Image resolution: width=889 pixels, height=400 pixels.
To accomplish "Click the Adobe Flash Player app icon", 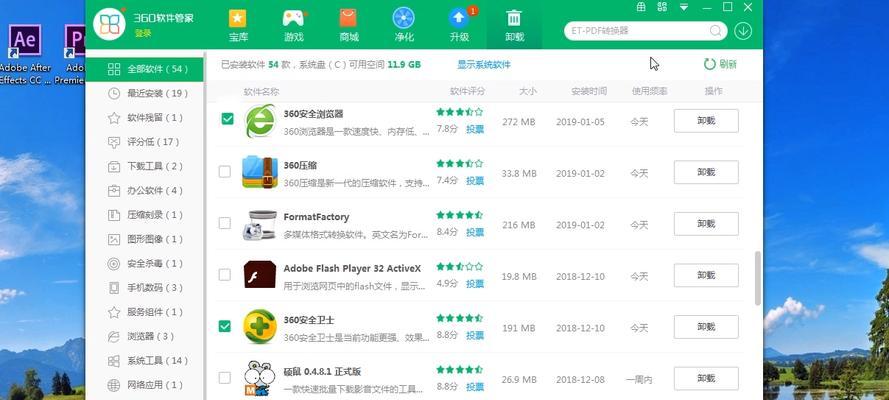I will click(260, 275).
